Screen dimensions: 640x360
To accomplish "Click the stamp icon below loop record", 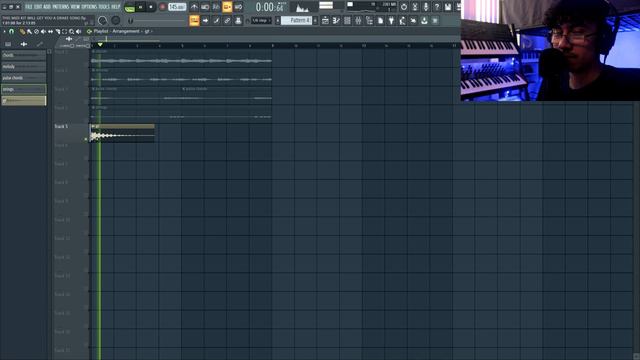I will pos(238,20).
